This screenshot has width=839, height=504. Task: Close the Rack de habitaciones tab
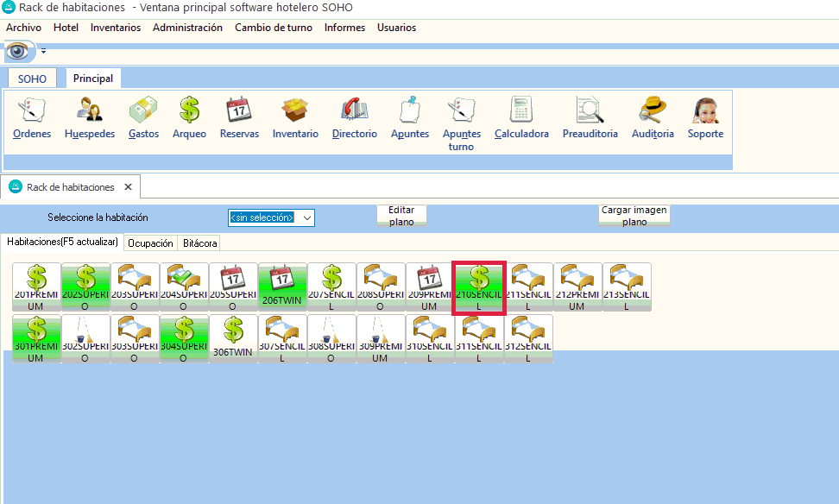128,187
